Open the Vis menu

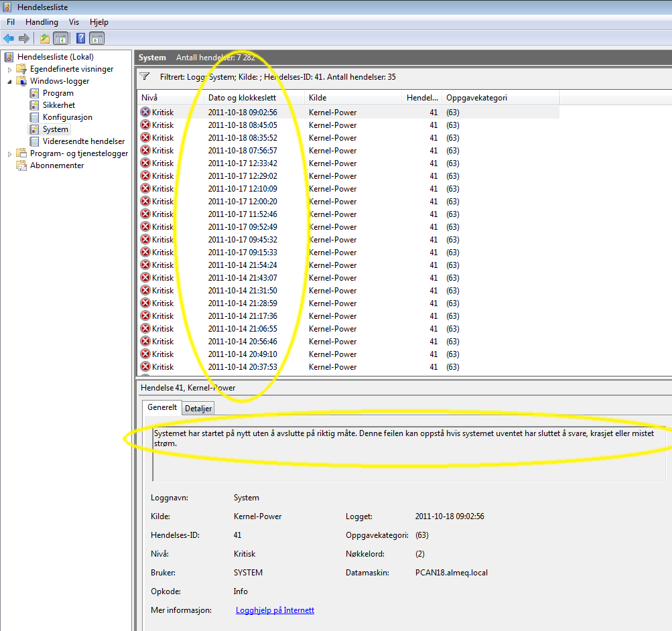tap(74, 22)
